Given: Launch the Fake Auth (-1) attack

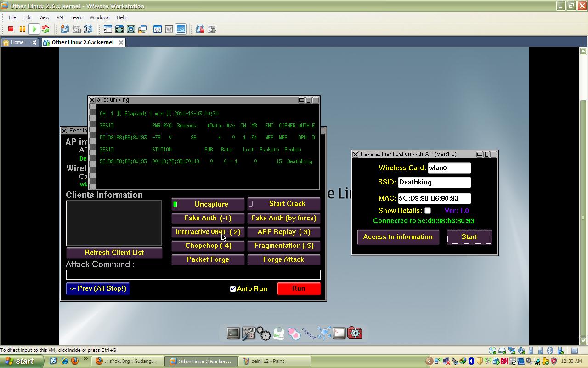Looking at the screenshot, I should pos(208,218).
